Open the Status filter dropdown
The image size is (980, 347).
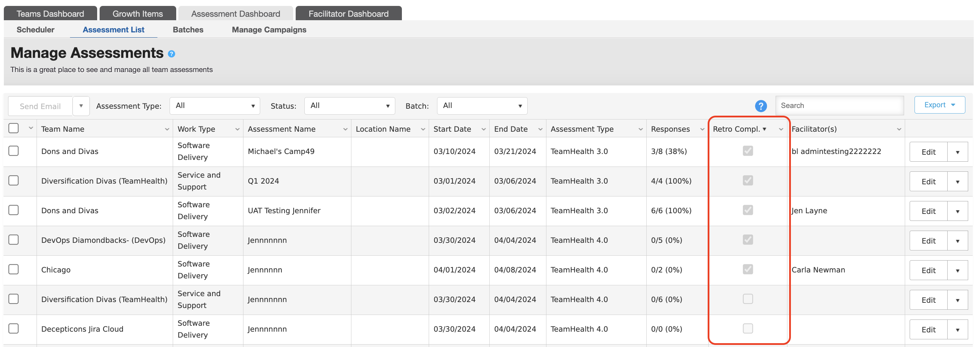click(350, 106)
